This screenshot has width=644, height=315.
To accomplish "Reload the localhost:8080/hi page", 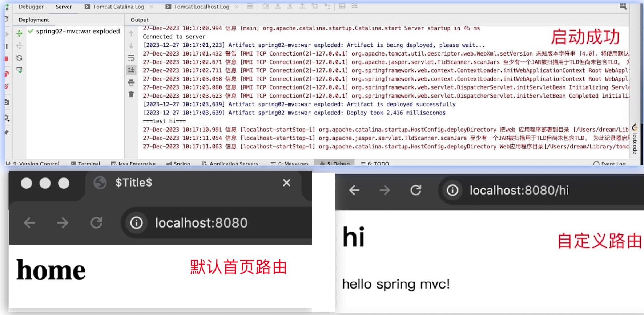I will (x=416, y=190).
